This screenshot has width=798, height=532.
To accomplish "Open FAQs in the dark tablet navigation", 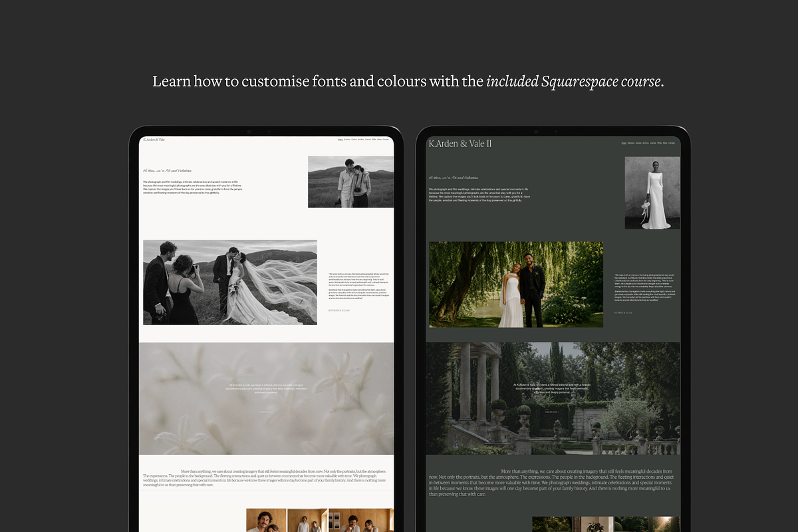I will [x=659, y=143].
